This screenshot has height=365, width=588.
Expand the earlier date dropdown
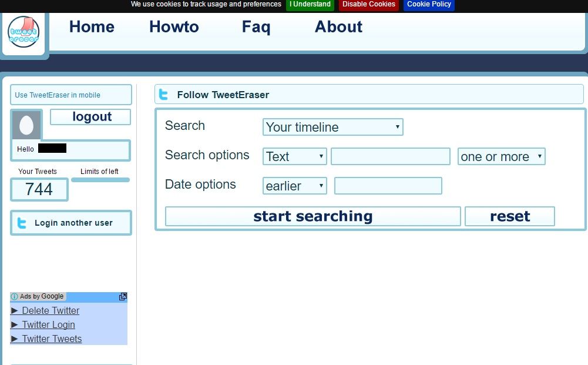(295, 186)
